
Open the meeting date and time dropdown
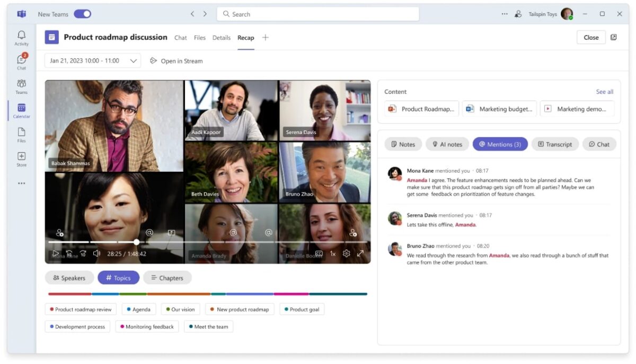pyautogui.click(x=92, y=60)
